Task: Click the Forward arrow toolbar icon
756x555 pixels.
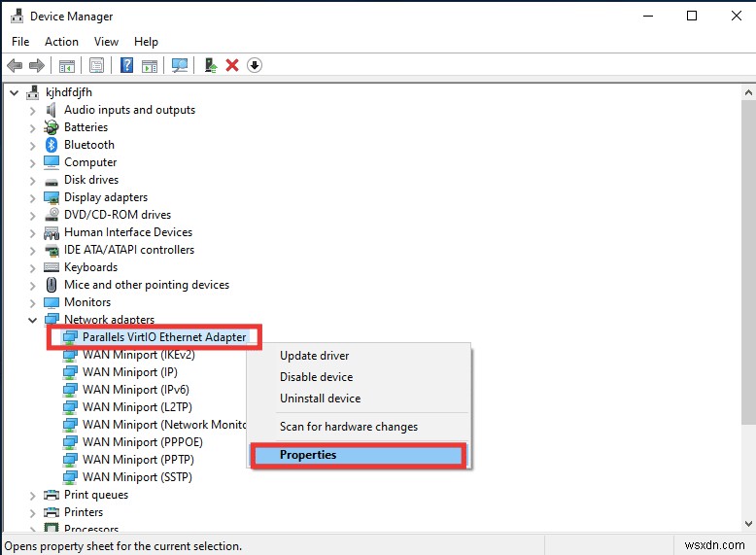Action: click(x=37, y=65)
